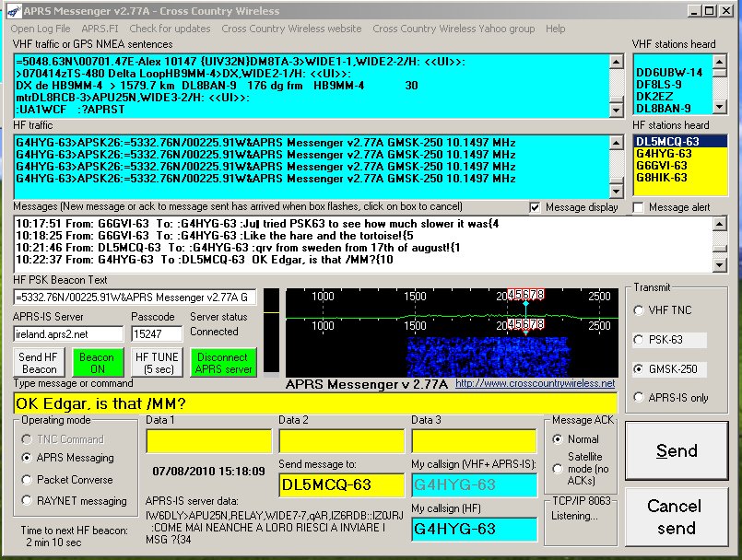Screen dimensions: 742x560
Task: Open Cross Country Wireless website menu item
Action: 291,29
